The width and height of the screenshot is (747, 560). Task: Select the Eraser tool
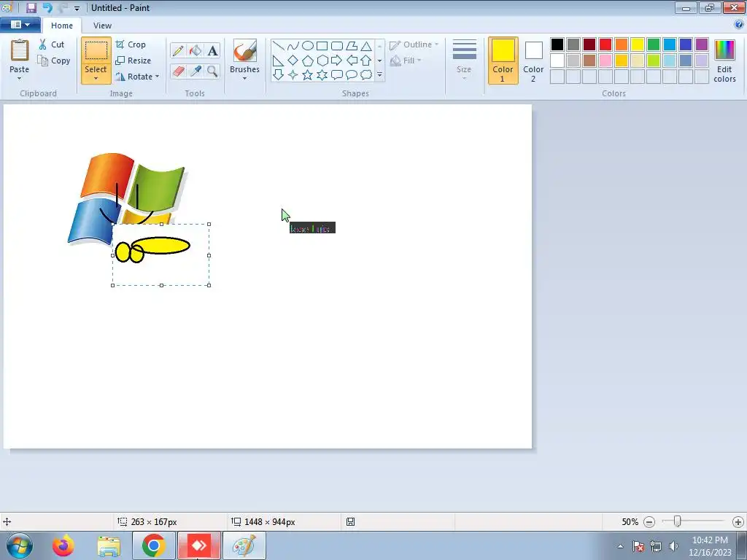click(178, 71)
